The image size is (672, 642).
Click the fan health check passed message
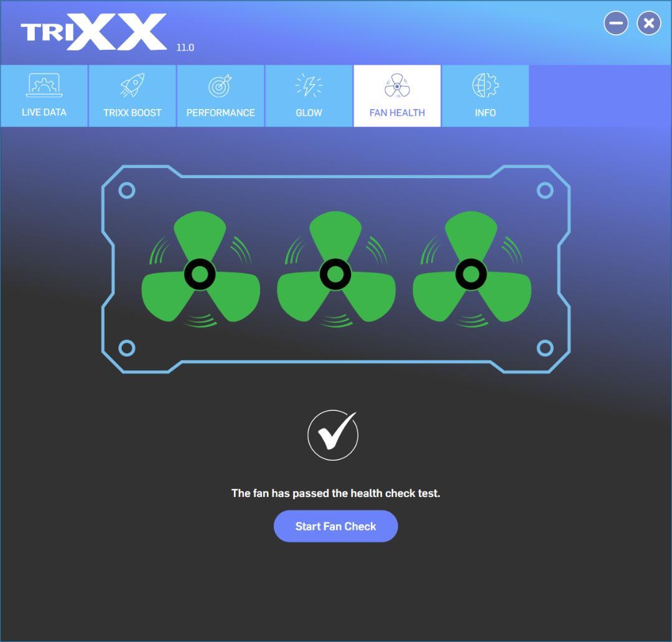click(x=335, y=493)
